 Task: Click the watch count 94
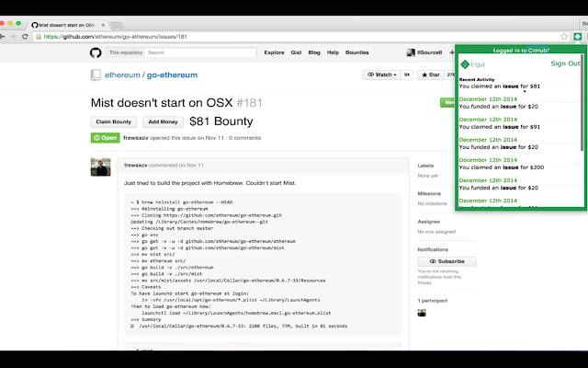407,75
